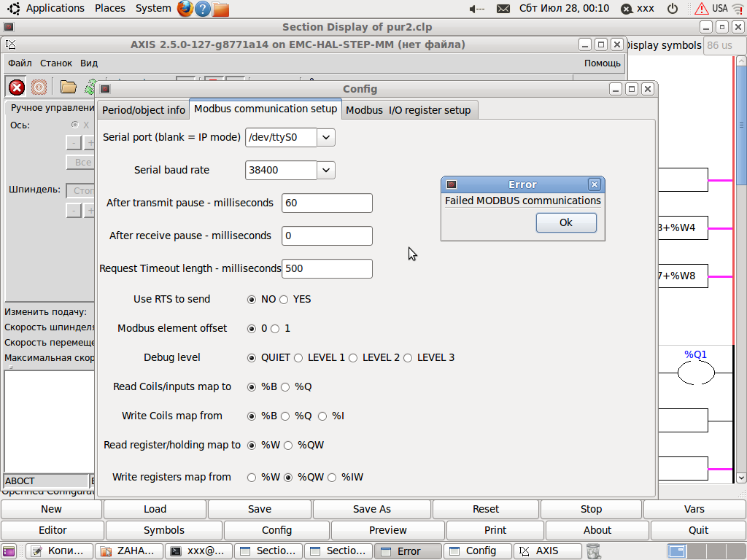747x560 pixels.
Task: Open the System menu
Action: (153, 8)
